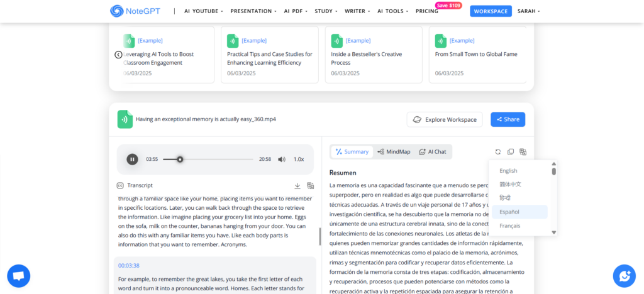Click the Explore Workspace button
The width and height of the screenshot is (644, 294).
[445, 119]
